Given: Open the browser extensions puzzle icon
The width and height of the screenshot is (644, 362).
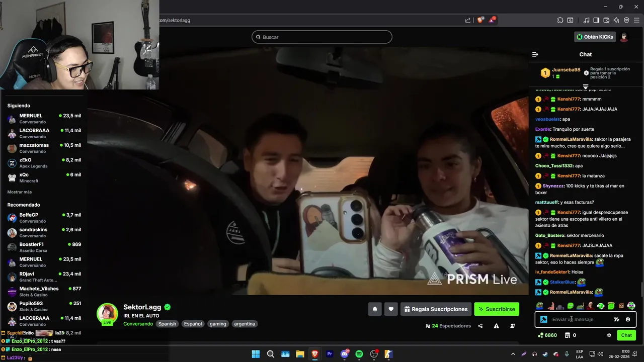Looking at the screenshot, I should (x=560, y=20).
